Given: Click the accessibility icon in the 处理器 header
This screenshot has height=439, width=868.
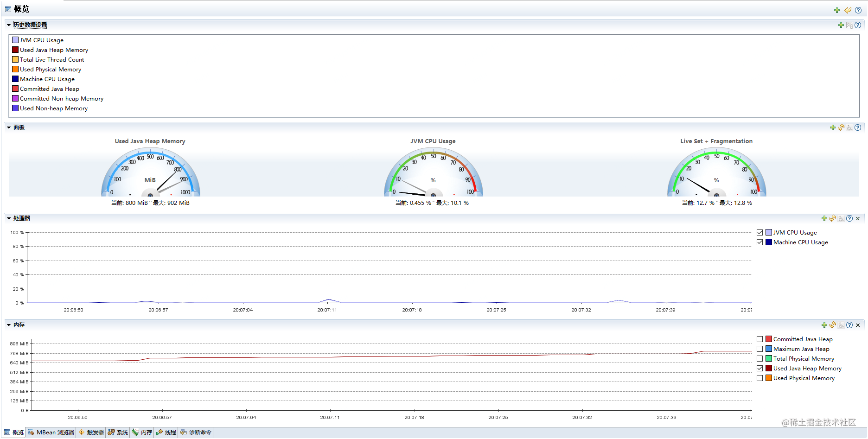Looking at the screenshot, I should pos(841,218).
